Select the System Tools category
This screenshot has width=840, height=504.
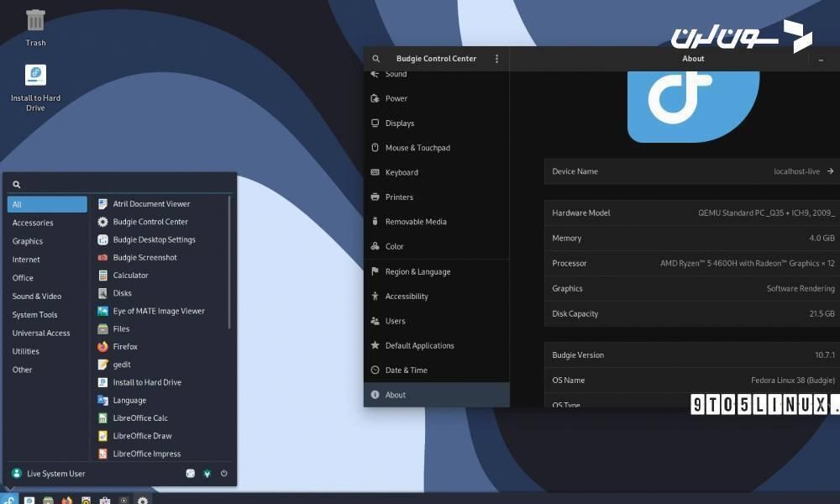47,314
